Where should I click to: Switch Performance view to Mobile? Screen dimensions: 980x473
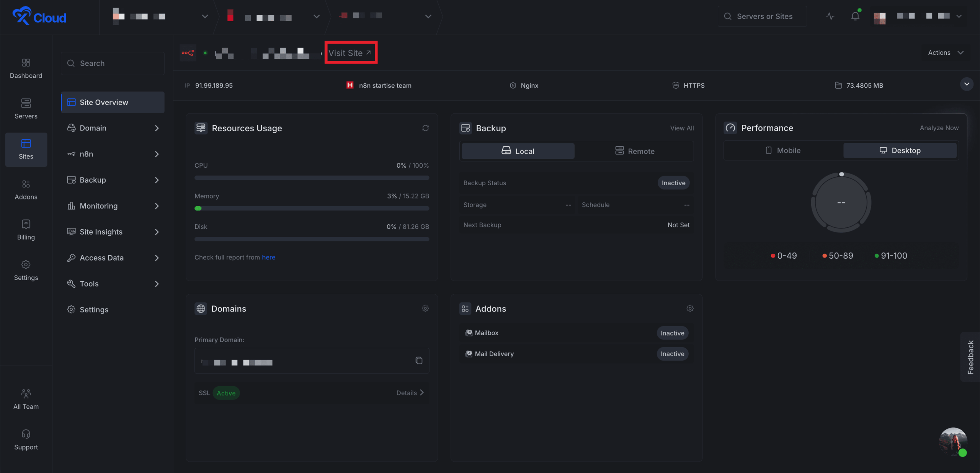click(x=783, y=150)
